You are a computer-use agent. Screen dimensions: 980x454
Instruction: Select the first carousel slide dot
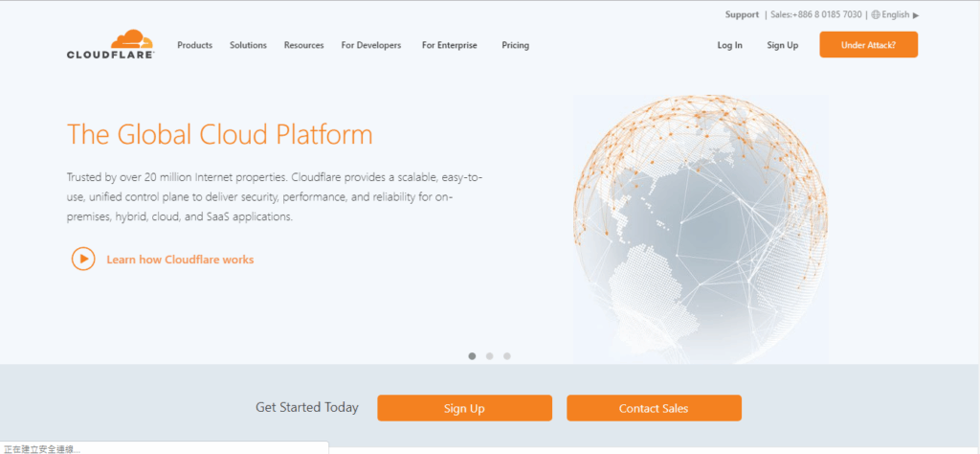[x=472, y=355]
